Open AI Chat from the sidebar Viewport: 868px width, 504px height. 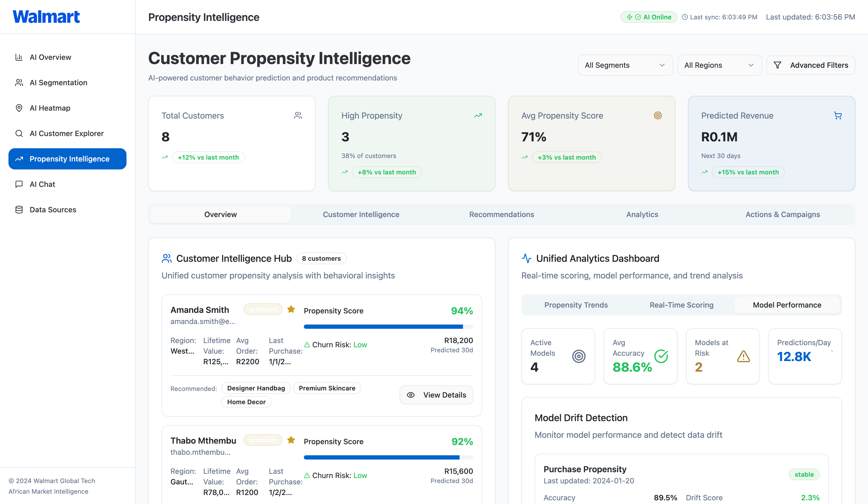(x=67, y=184)
